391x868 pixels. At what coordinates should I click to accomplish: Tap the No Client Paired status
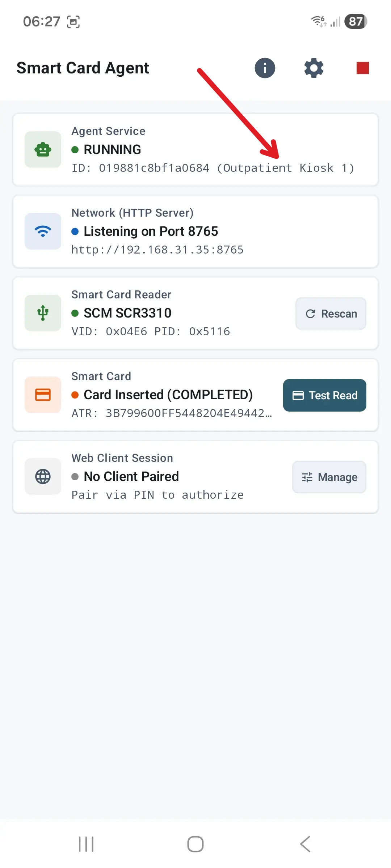pos(131,476)
